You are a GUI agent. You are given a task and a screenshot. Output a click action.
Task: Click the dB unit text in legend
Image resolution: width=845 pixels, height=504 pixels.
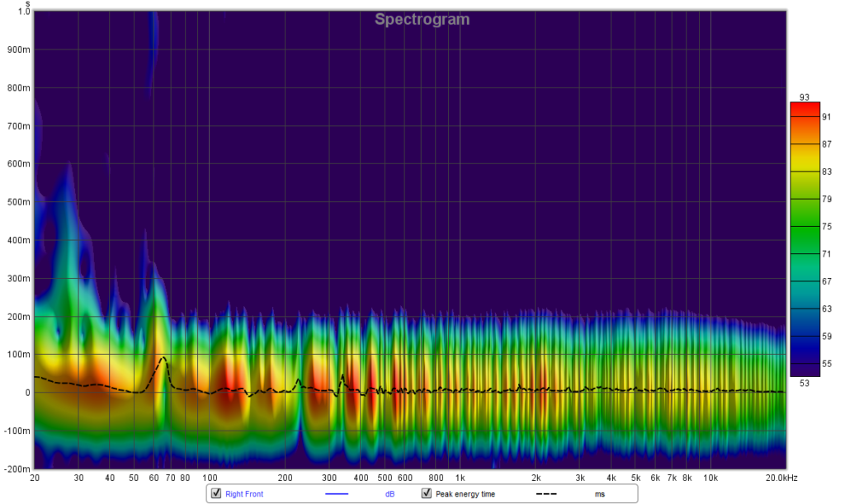[389, 494]
